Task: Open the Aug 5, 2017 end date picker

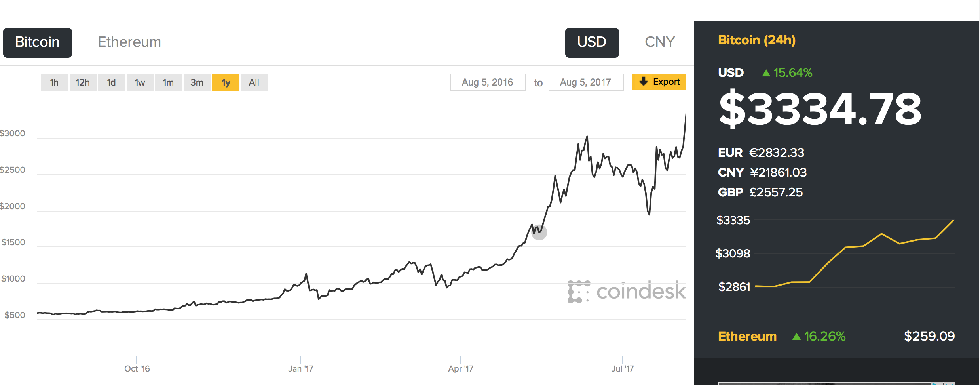Action: pos(586,82)
